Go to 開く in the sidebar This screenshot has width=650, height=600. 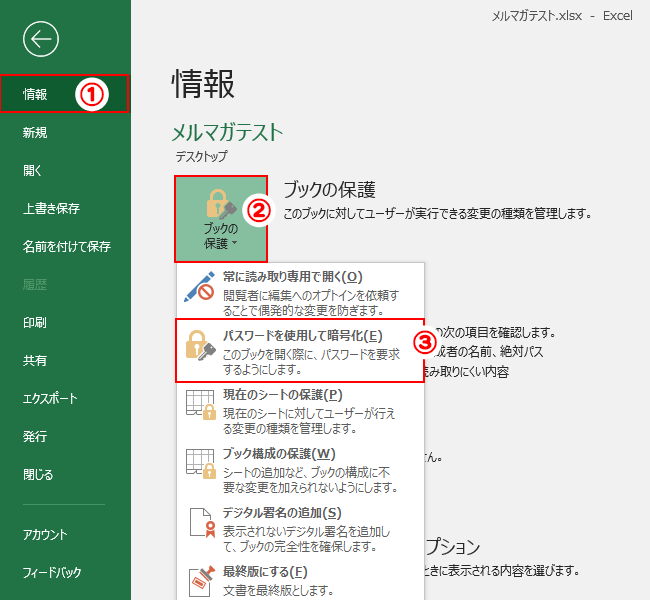point(32,170)
